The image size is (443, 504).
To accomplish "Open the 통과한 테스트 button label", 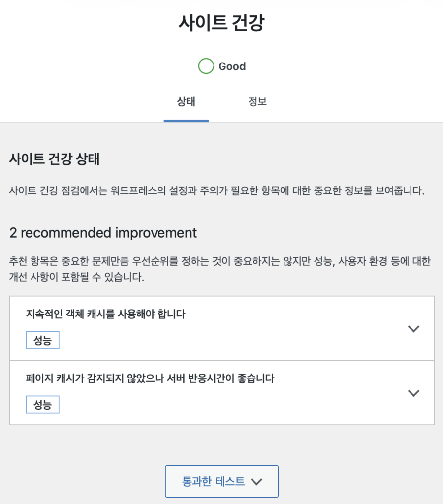I will [x=213, y=482].
